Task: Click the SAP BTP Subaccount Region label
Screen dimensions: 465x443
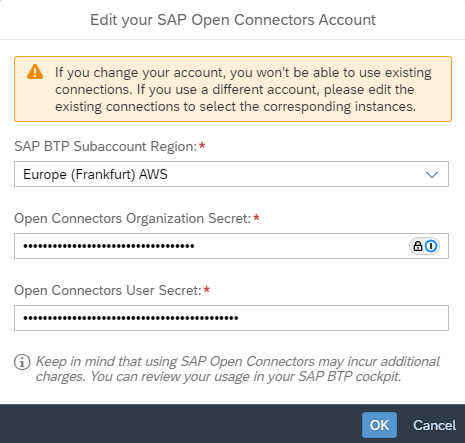Action: click(106, 146)
